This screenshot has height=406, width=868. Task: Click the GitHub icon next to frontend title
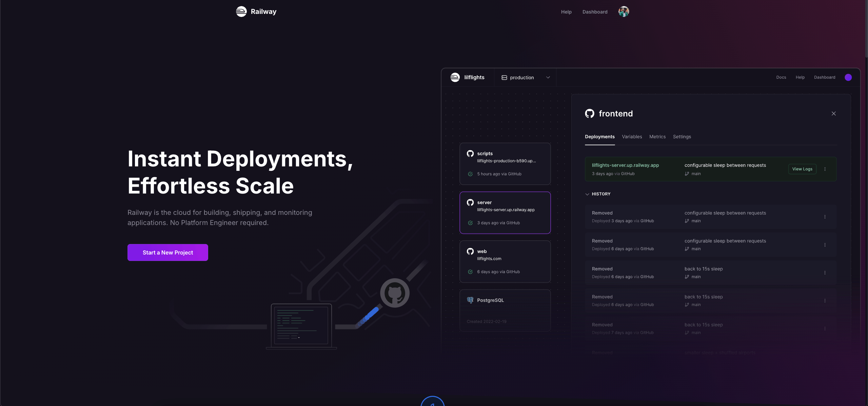coord(590,114)
